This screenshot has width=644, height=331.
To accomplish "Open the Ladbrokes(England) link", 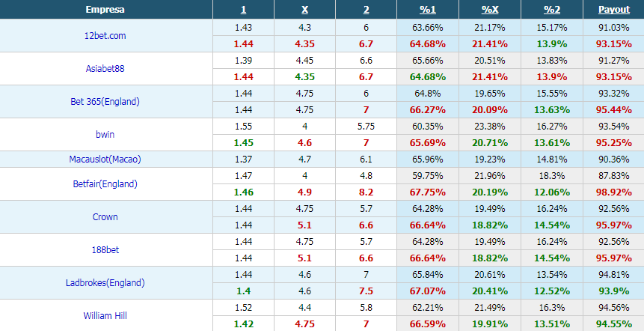I will coord(105,282).
